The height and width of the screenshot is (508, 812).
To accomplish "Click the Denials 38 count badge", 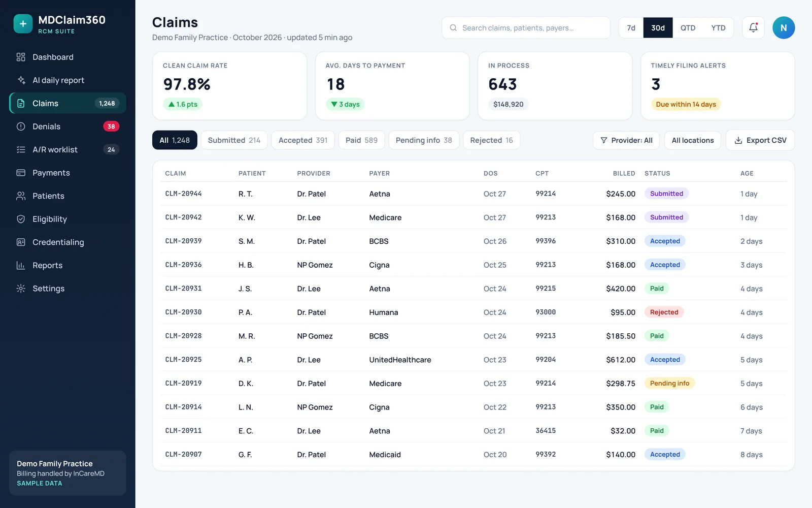I will pyautogui.click(x=111, y=126).
